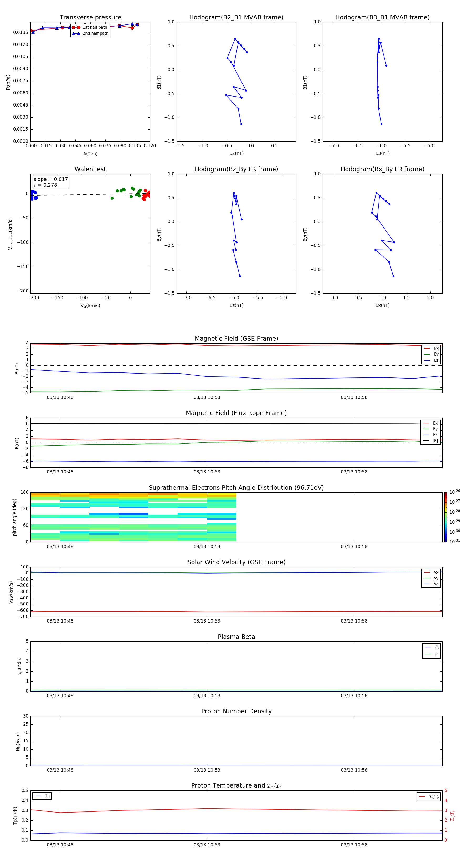Click the "Solar Wind Velocity (GSE Frame)" title
Image resolution: width=473 pixels, height=868 pixels.
pyautogui.click(x=236, y=562)
